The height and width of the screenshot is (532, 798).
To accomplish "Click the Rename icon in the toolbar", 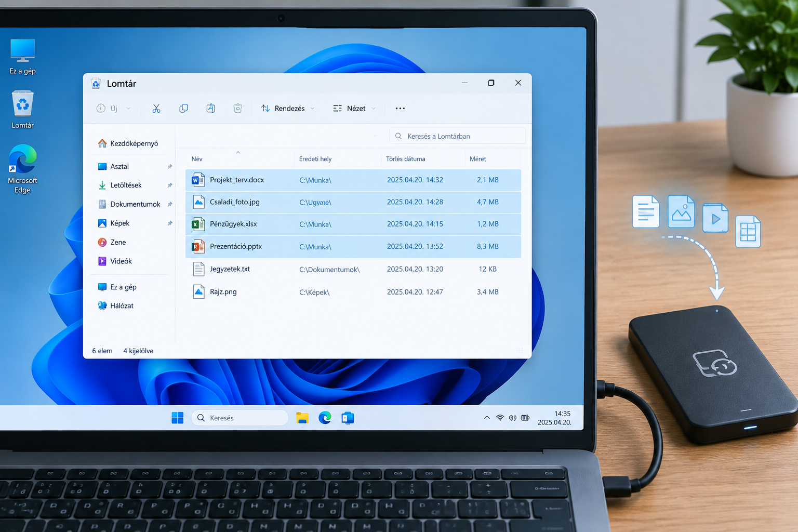I will coord(210,108).
